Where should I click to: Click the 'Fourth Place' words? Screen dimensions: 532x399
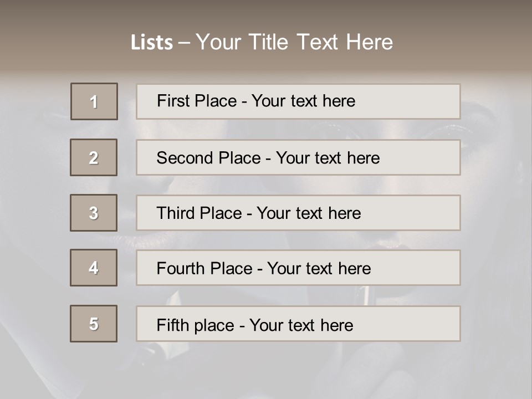click(x=204, y=269)
